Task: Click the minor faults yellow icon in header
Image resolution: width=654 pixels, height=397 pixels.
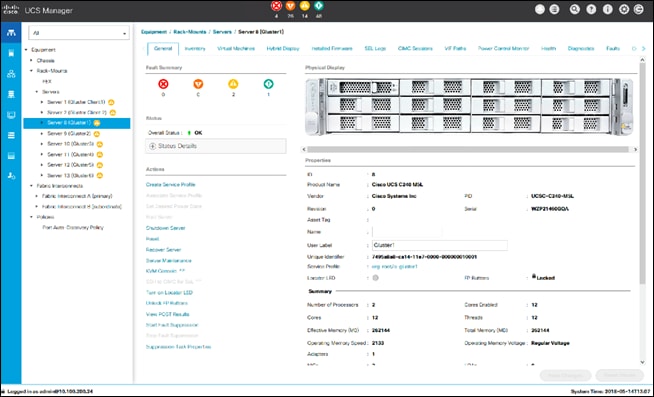Action: pos(305,6)
